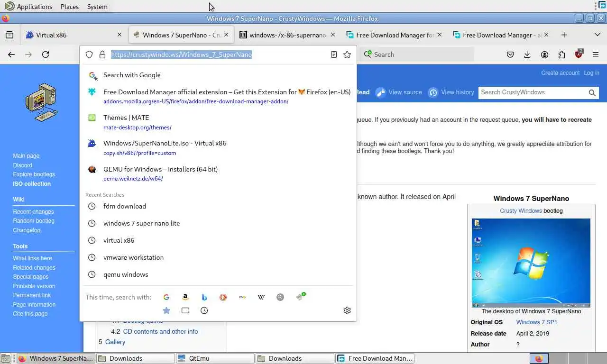Open Recent changes sidebar link
Screen dimensions: 607x364
pyautogui.click(x=33, y=212)
